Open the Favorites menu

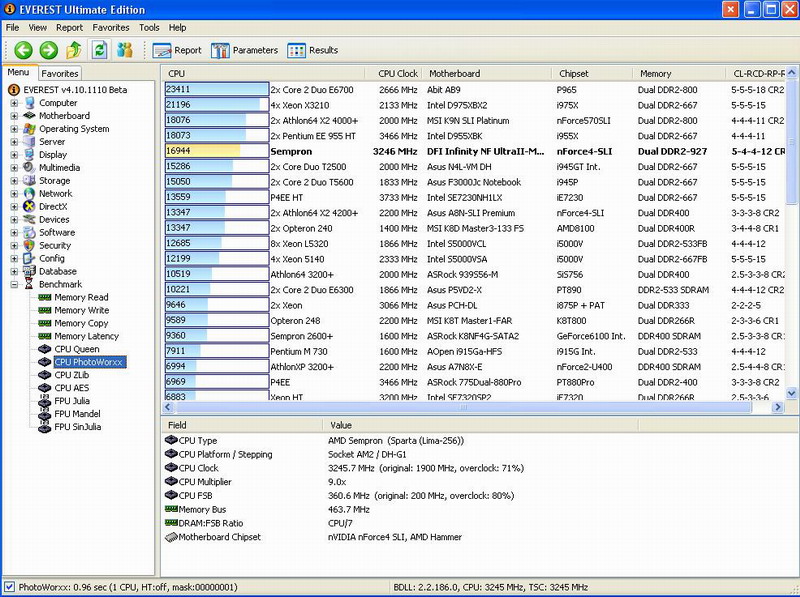tap(111, 28)
